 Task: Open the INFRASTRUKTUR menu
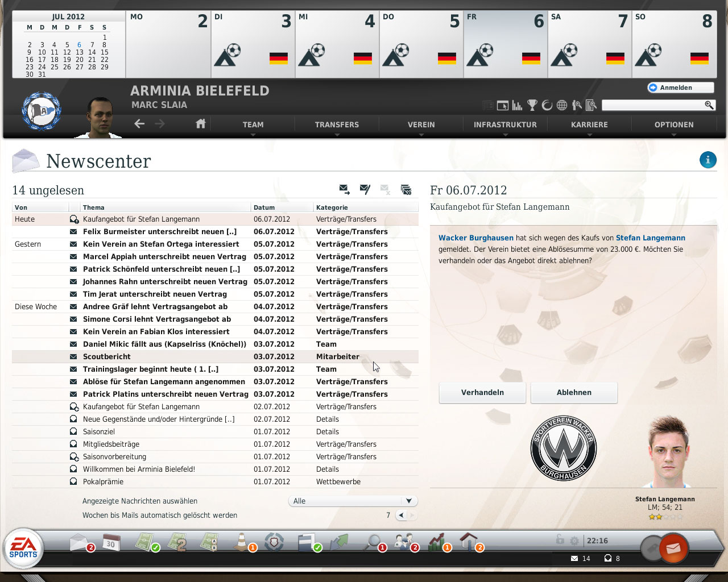point(505,124)
